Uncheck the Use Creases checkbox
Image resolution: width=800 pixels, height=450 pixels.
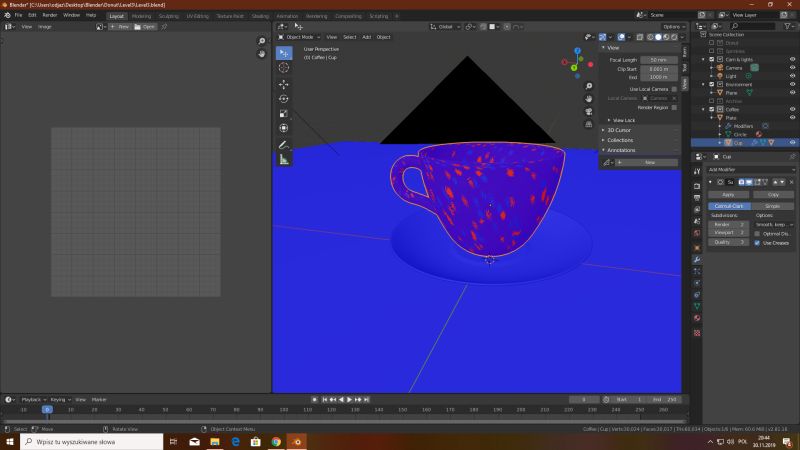tap(757, 243)
